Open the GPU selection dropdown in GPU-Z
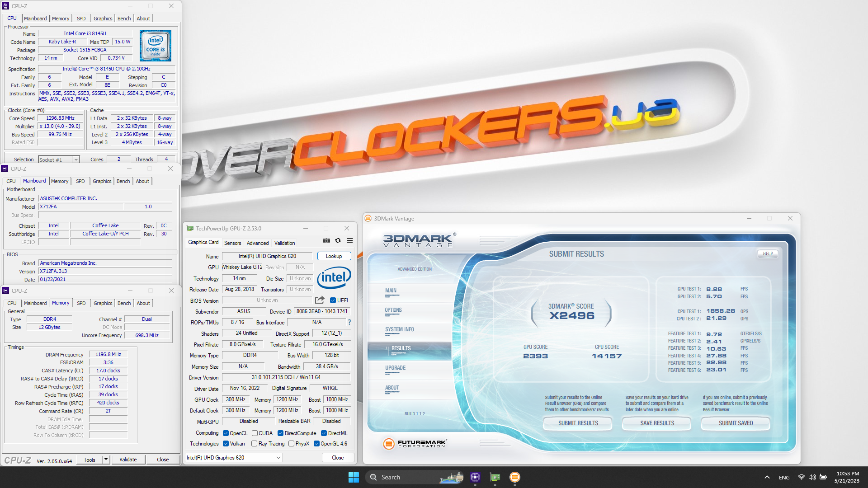This screenshot has width=868, height=488. (234, 458)
